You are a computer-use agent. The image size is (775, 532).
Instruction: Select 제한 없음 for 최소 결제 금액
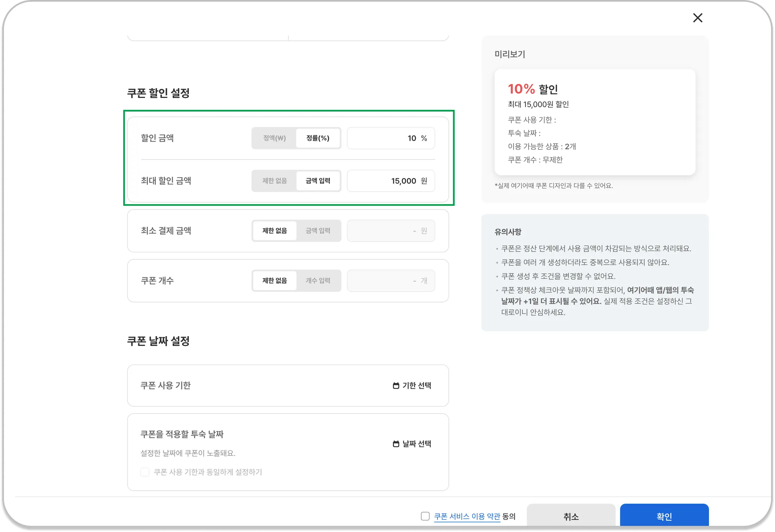(x=274, y=231)
